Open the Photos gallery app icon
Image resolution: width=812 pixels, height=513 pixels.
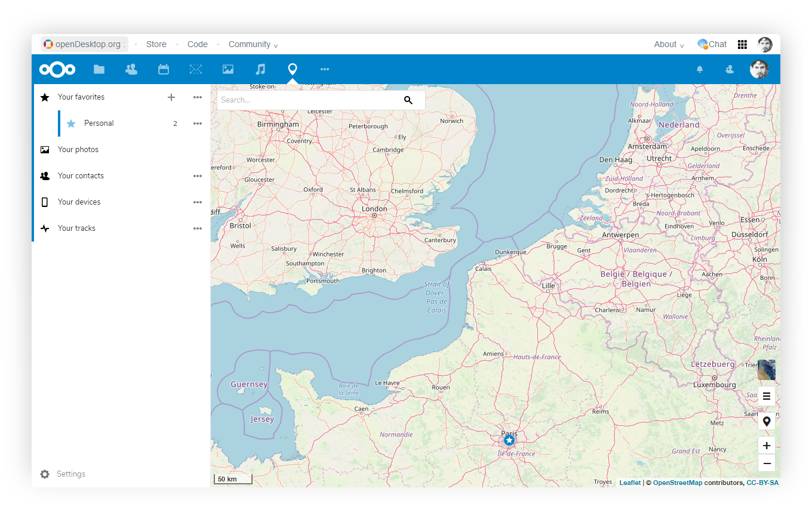tap(228, 69)
